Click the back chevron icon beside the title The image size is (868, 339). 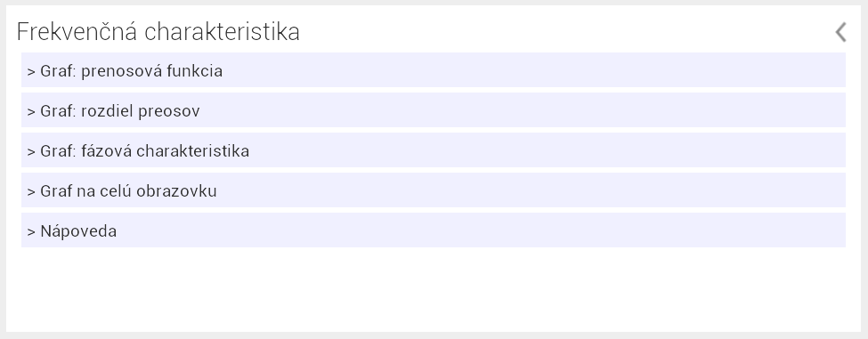(841, 32)
